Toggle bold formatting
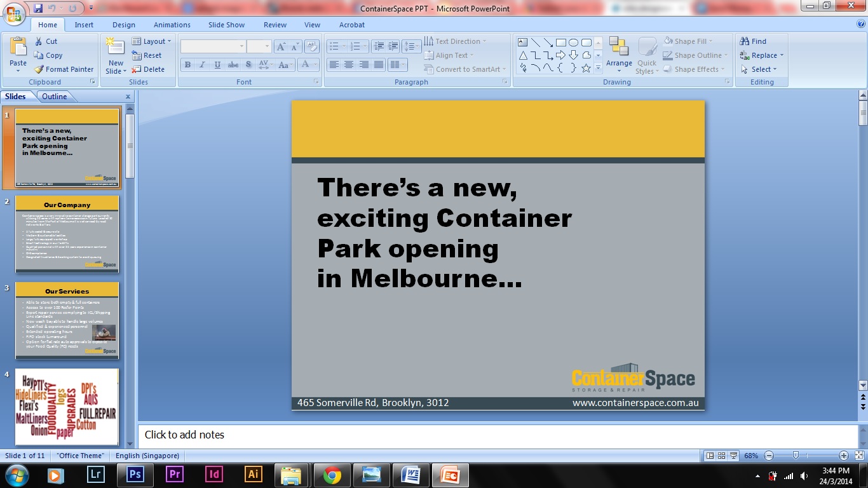Image resolution: width=868 pixels, height=488 pixels. tap(187, 65)
